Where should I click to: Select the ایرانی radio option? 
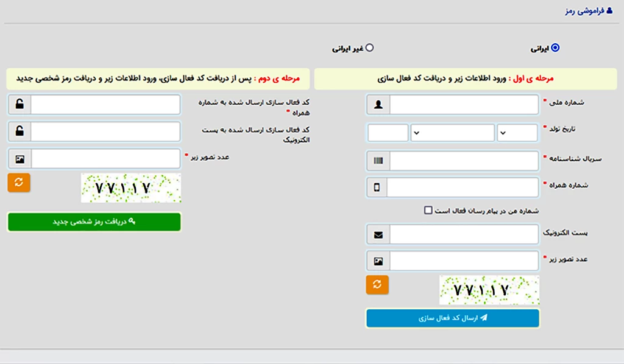click(x=555, y=47)
